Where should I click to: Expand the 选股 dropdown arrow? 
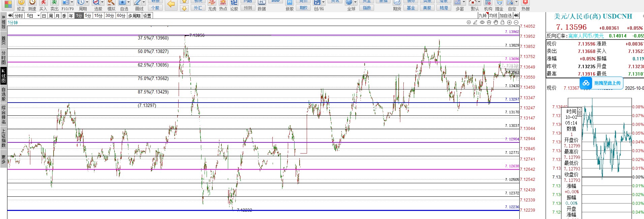(x=102, y=2)
